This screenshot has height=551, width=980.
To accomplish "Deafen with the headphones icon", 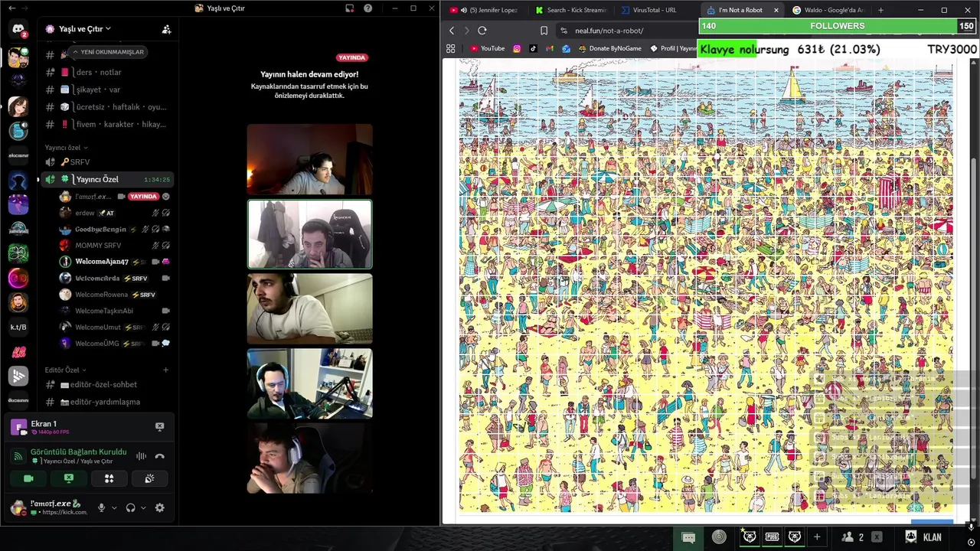I will (x=130, y=507).
